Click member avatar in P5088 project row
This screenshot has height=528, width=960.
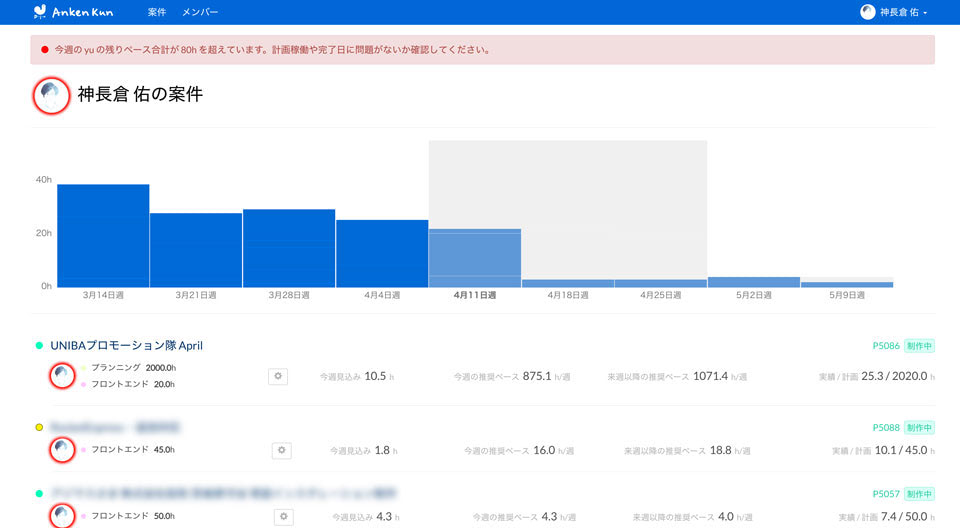tap(62, 449)
